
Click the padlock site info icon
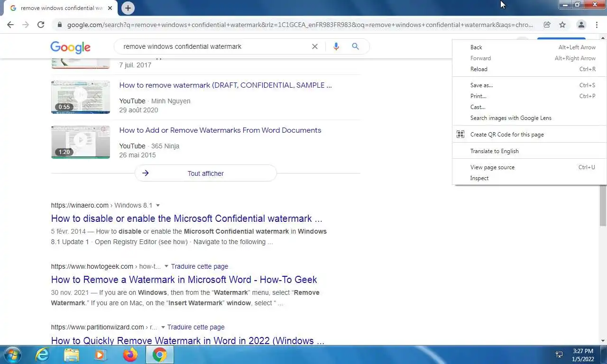59,25
